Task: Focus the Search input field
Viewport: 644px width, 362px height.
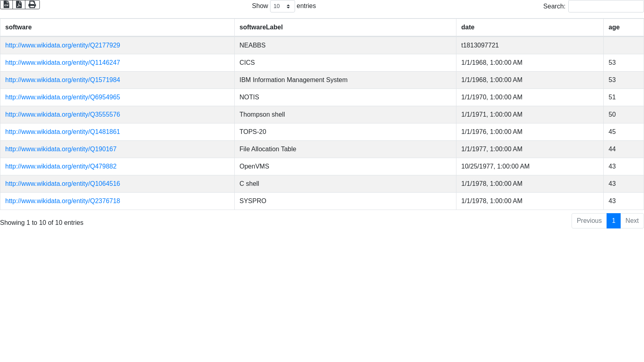Action: click(606, 6)
